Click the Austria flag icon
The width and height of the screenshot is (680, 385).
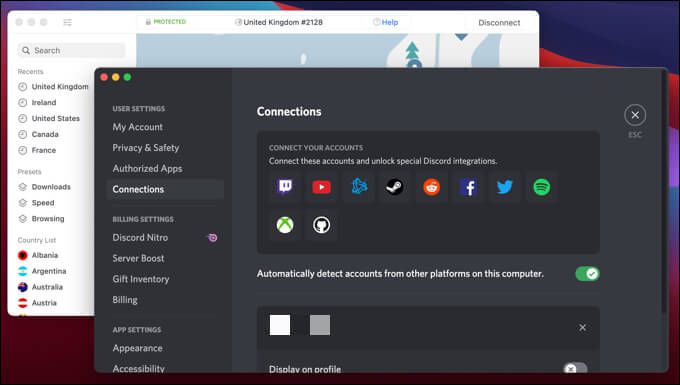click(23, 303)
